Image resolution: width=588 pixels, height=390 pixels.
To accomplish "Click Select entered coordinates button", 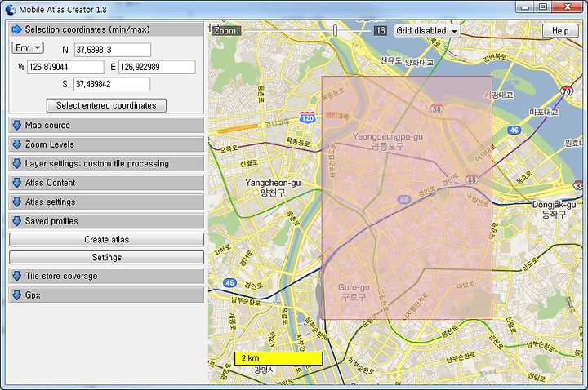I will 106,105.
